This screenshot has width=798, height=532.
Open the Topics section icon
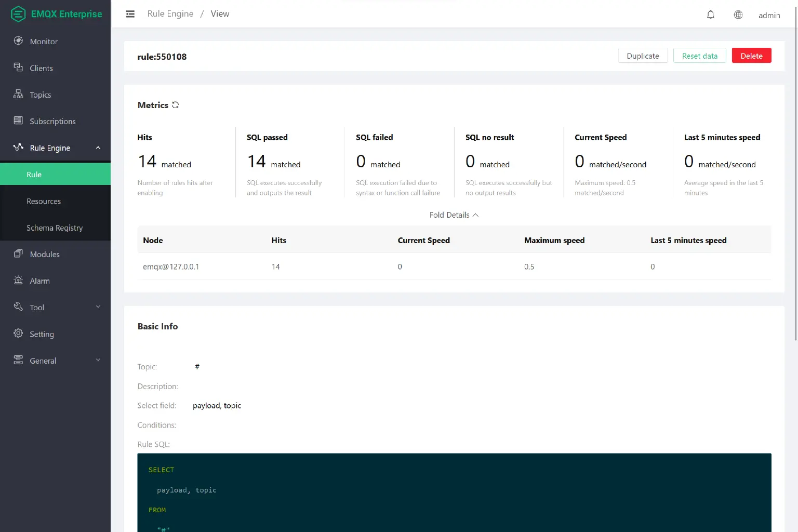18,94
